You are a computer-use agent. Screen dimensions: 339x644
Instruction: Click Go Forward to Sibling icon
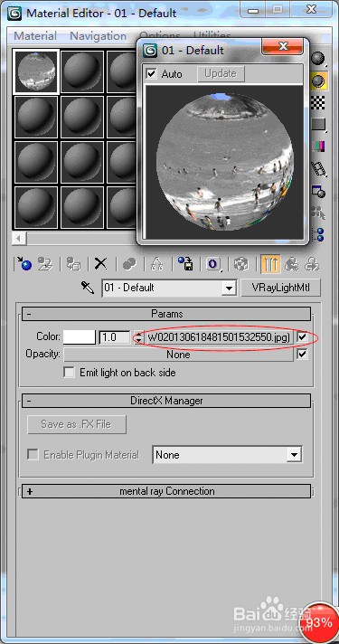[312, 263]
